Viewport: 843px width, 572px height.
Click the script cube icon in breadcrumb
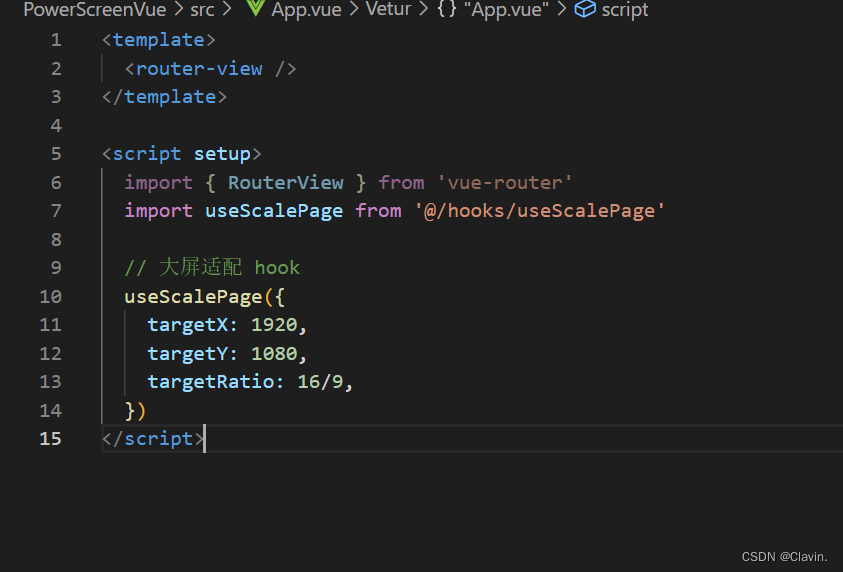click(585, 9)
